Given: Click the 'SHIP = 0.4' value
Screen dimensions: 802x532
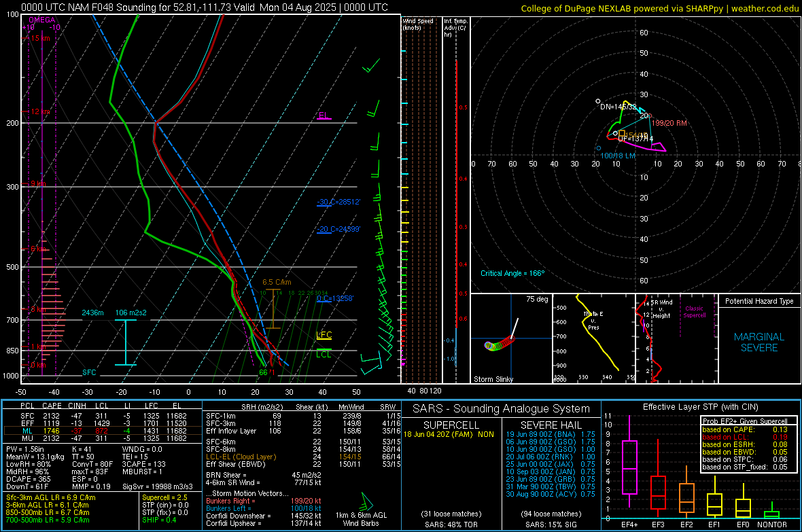Looking at the screenshot, I should [159, 520].
